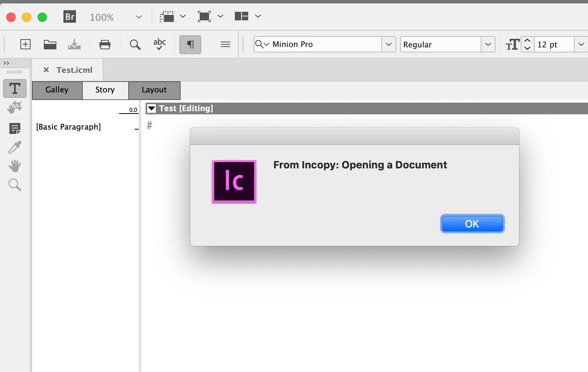Select the Note tool
Viewport: 588px width, 372px height.
point(15,128)
